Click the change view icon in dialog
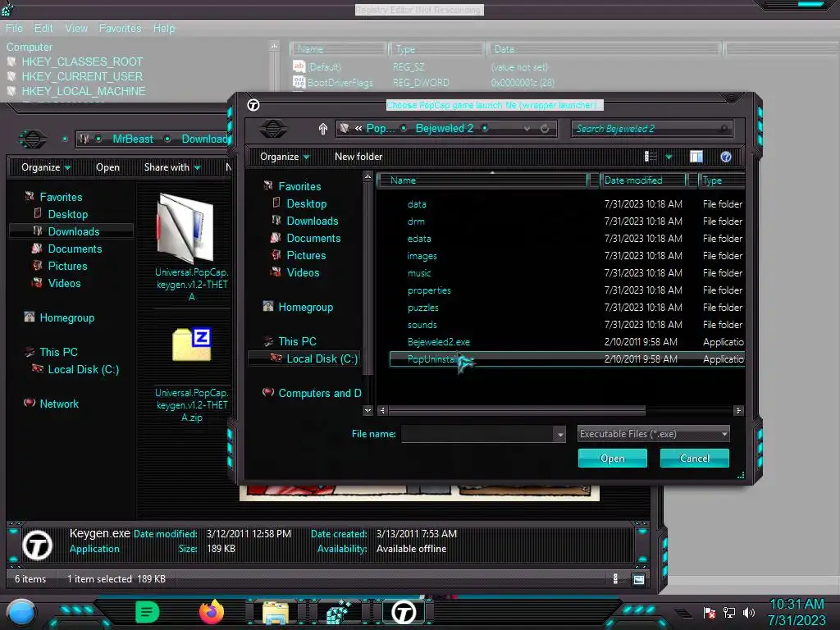The image size is (840, 630). [651, 157]
